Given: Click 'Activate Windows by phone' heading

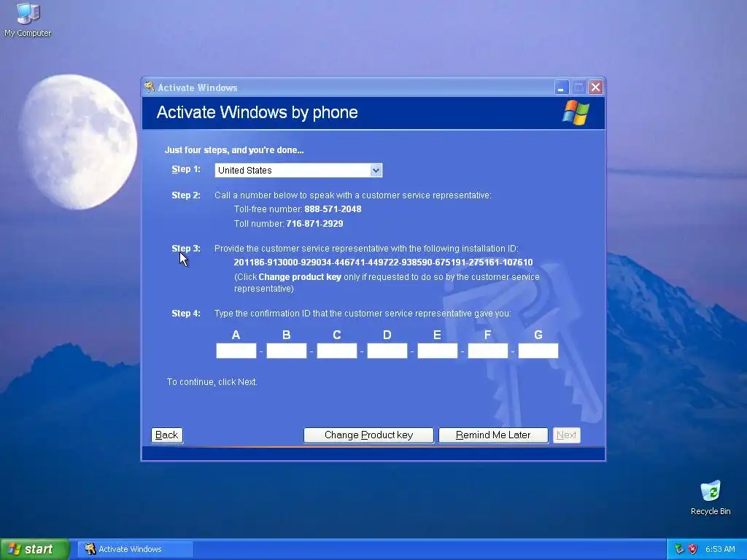Looking at the screenshot, I should click(x=258, y=112).
